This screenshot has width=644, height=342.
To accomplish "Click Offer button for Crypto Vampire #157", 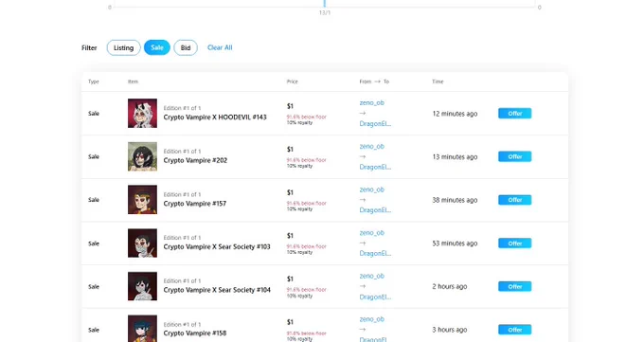I will 514,200.
